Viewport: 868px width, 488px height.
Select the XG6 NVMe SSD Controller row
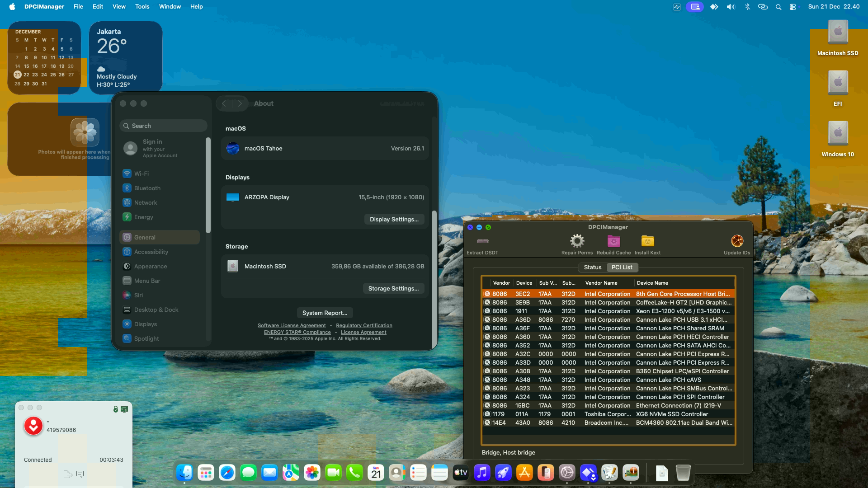[609, 414]
